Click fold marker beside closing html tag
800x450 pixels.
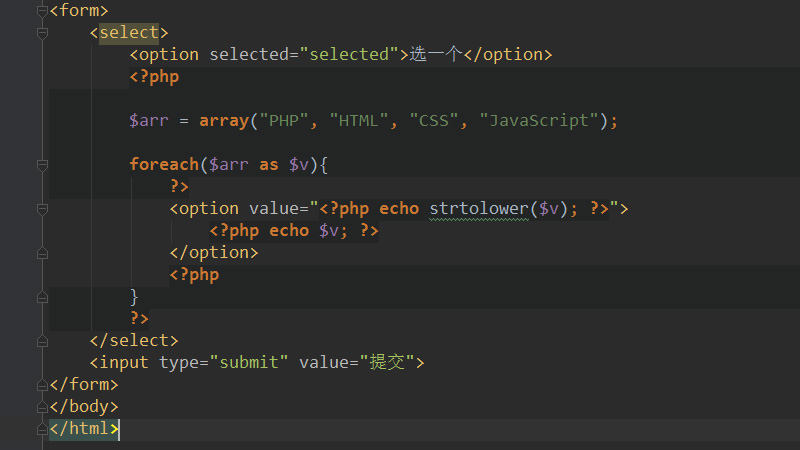pos(42,428)
